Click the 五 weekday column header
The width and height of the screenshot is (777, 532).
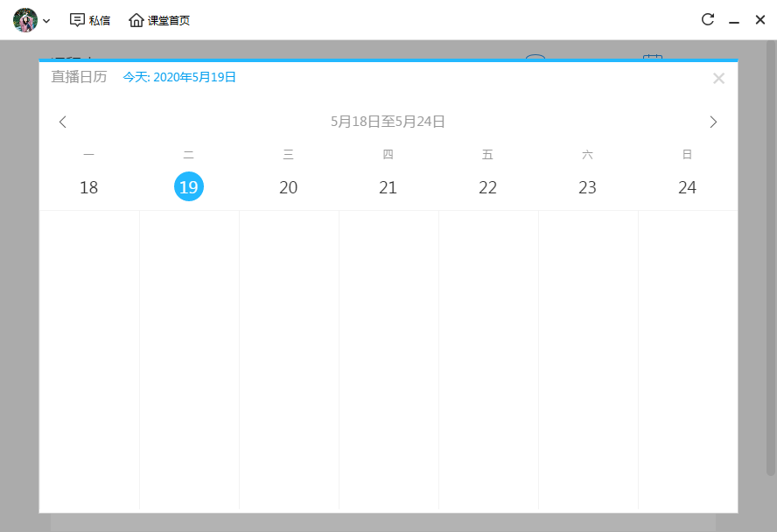pos(487,154)
